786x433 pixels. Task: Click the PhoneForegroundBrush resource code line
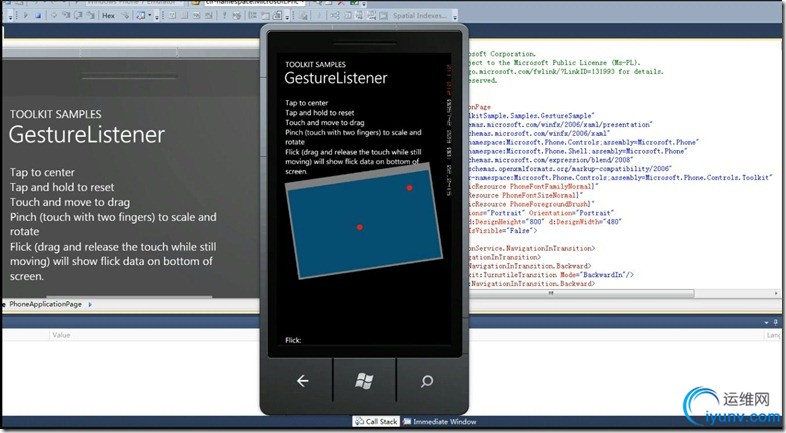tap(531, 204)
